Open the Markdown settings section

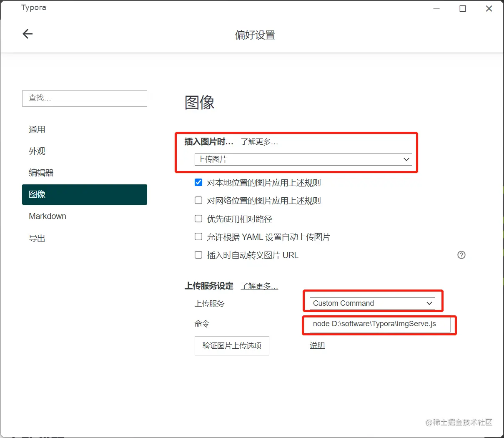(85, 216)
